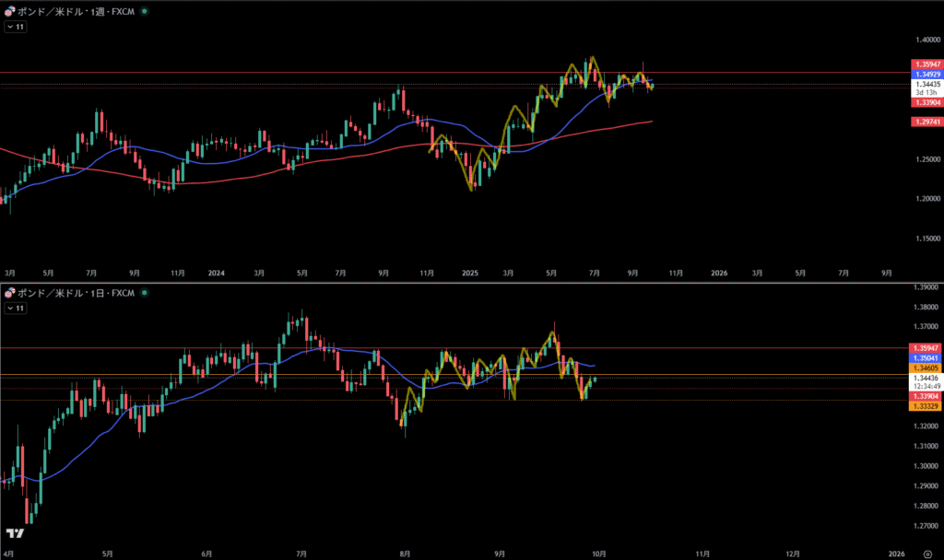944x560 pixels.
Task: Click the GBP/USD flag icon on weekly chart
Action: click(10, 14)
